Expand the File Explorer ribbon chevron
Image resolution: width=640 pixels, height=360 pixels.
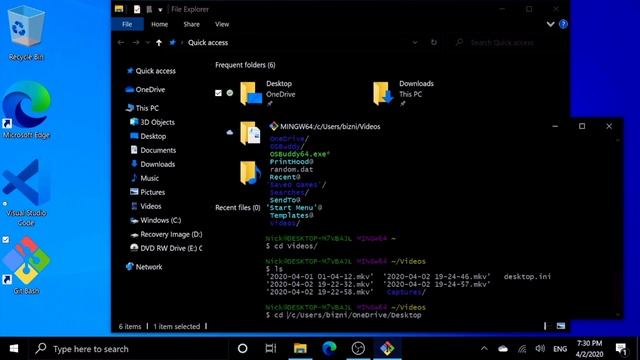click(x=550, y=24)
